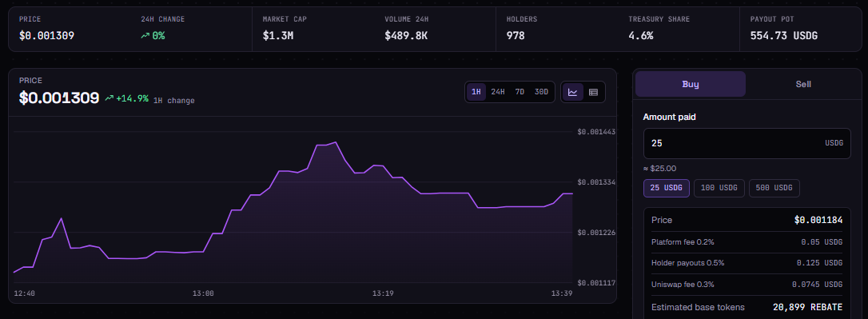Click the Holder payouts 0.5% label
868x319 pixels.
(687, 263)
